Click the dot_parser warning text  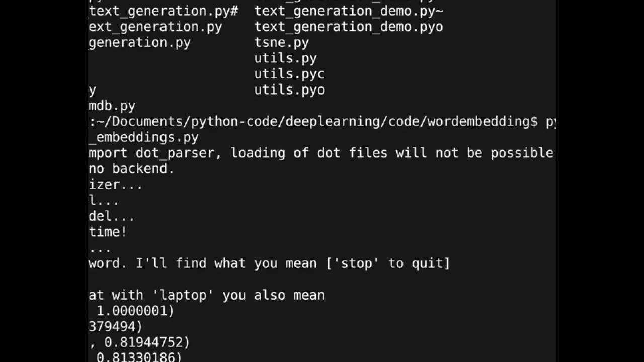coord(321,153)
